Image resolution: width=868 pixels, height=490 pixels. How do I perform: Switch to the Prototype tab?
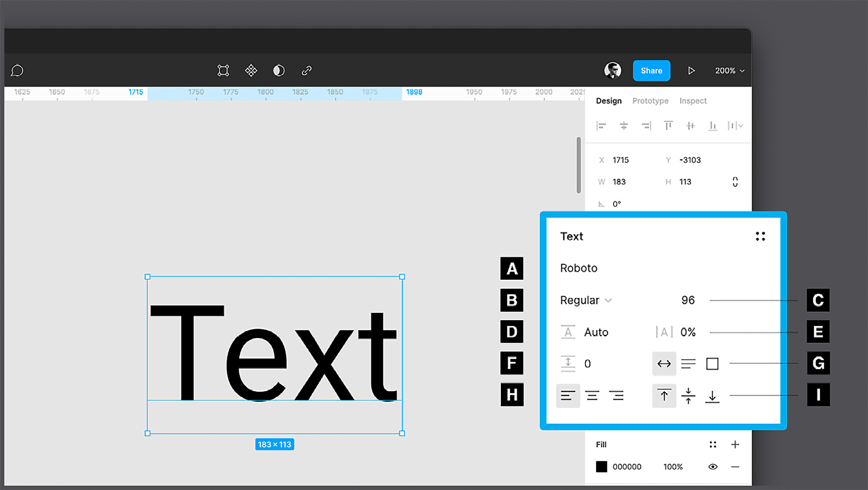(x=650, y=100)
